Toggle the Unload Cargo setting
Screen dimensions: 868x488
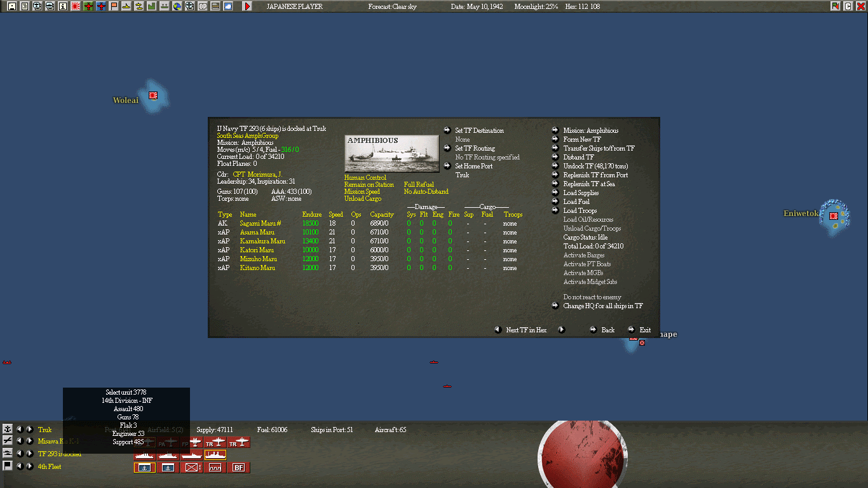coord(363,199)
